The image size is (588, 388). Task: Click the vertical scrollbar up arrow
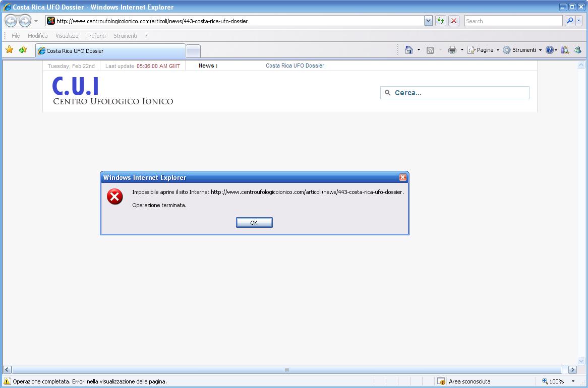click(581, 65)
